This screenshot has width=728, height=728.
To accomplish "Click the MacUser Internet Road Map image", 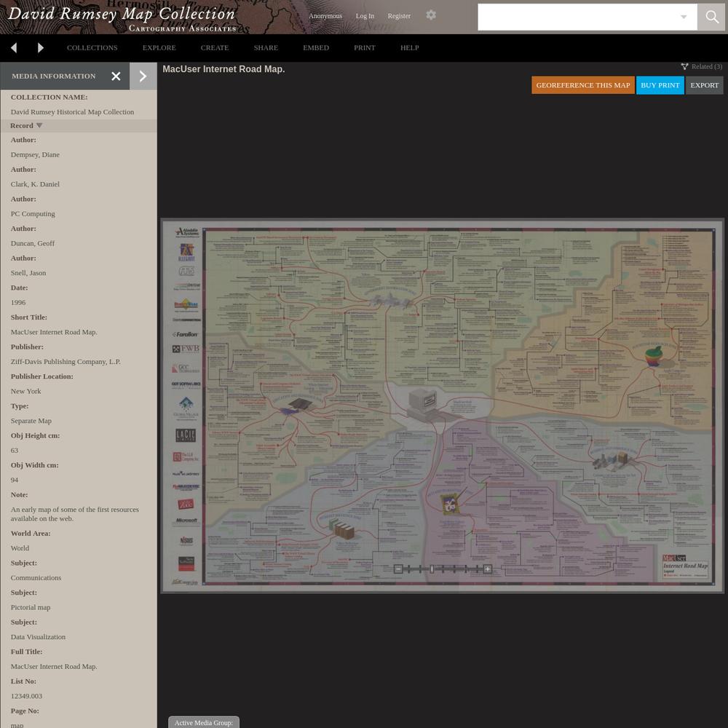I will tap(443, 405).
